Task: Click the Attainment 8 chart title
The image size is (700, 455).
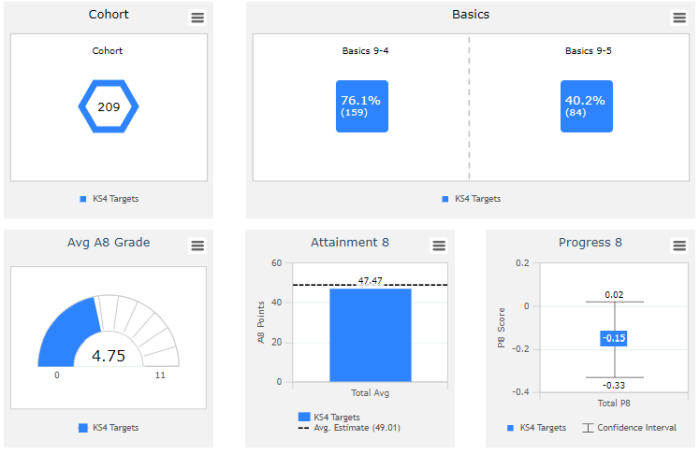Action: (x=349, y=243)
